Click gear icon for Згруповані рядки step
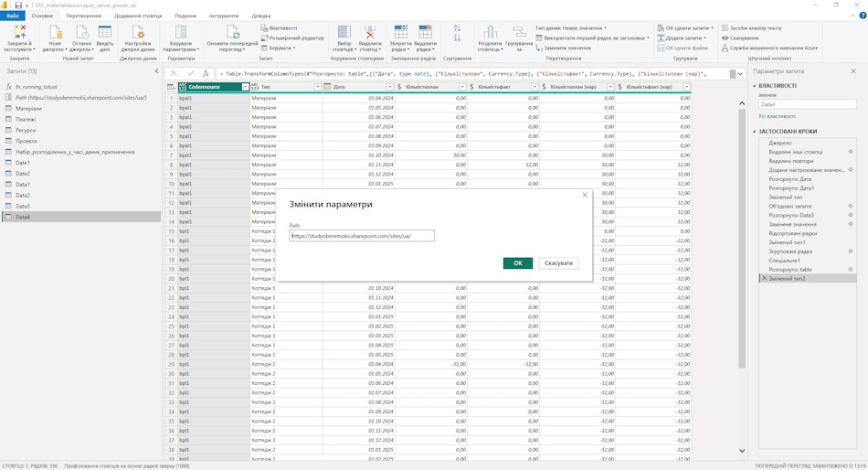This screenshot has height=470, width=868. pos(851,251)
